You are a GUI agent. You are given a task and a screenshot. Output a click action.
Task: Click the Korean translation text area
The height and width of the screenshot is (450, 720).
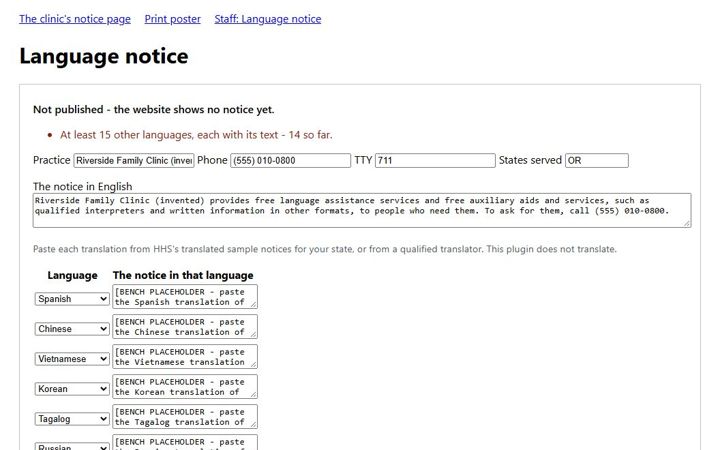pyautogui.click(x=185, y=387)
